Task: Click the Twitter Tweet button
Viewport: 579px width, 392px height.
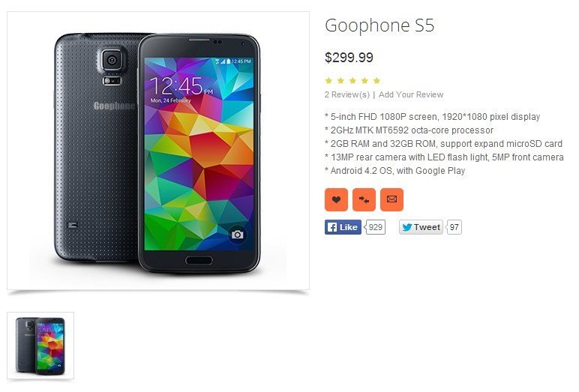Action: click(421, 227)
